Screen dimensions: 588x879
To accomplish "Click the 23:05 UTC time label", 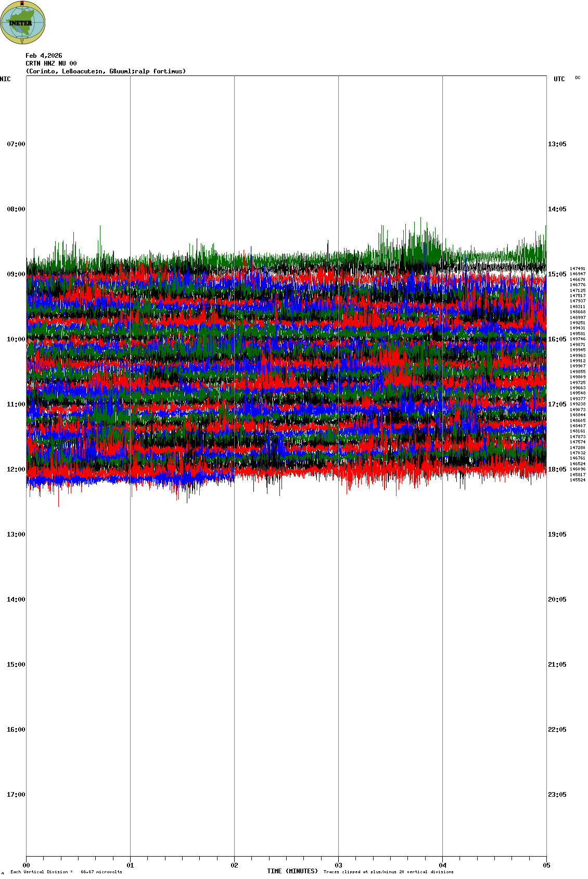I will [x=557, y=795].
